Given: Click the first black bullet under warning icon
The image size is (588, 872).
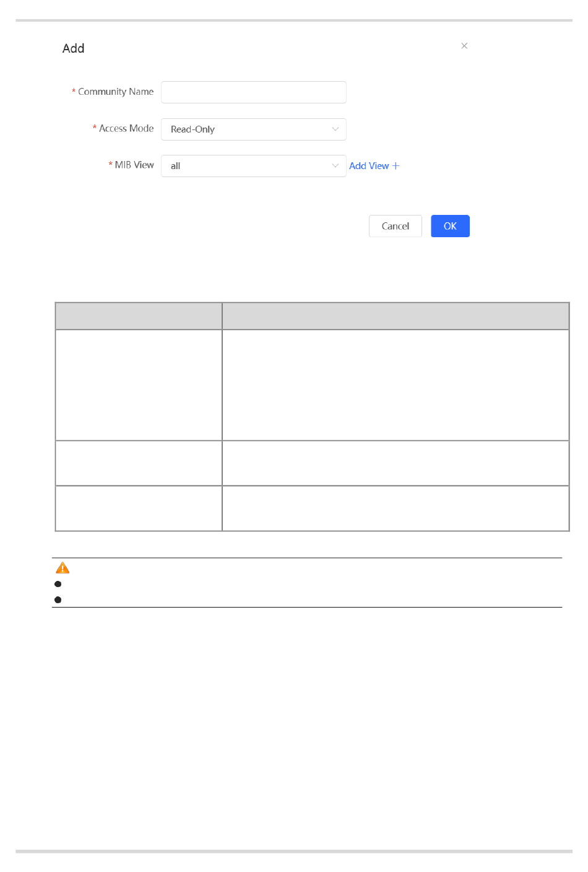Looking at the screenshot, I should [58, 584].
